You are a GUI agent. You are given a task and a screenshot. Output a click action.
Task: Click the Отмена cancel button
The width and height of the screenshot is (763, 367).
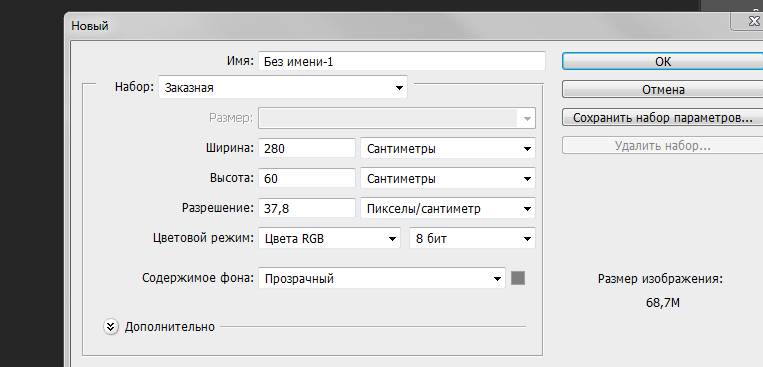663,90
